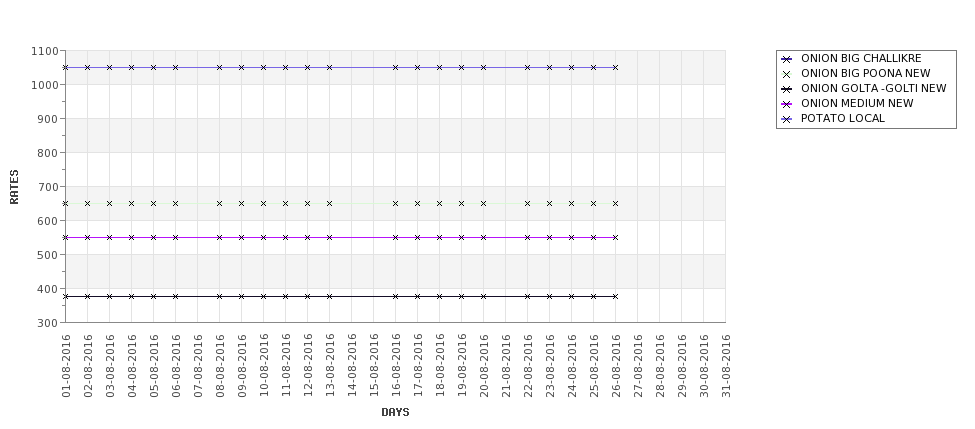Click the 31-08-2016 date label
This screenshot has width=975, height=429.
pyautogui.click(x=726, y=366)
